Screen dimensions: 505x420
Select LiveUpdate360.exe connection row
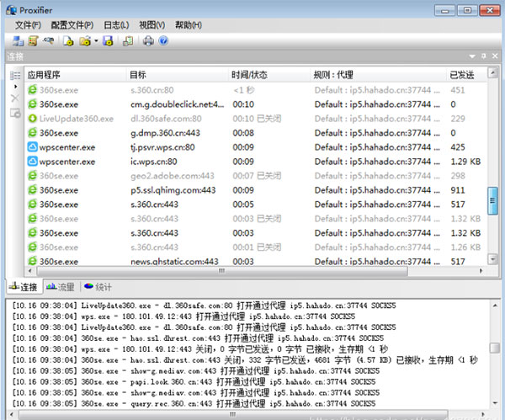point(256,119)
